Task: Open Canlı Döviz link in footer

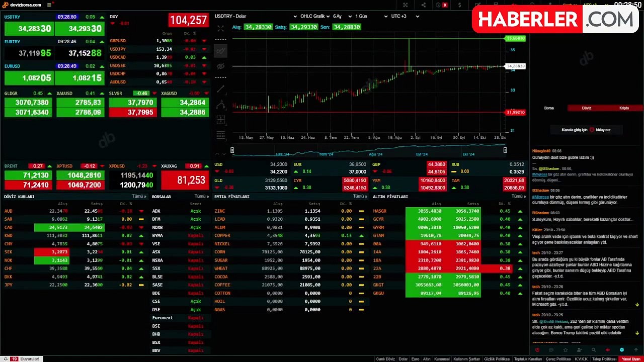Action: tap(385, 359)
